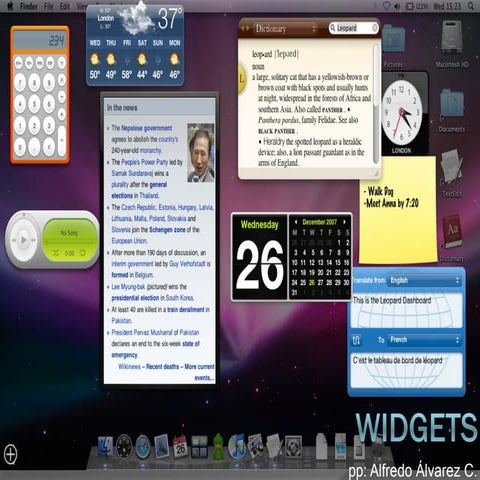The height and width of the screenshot is (480, 480).
Task: Click the London weather widget temperature
Action: 170,18
